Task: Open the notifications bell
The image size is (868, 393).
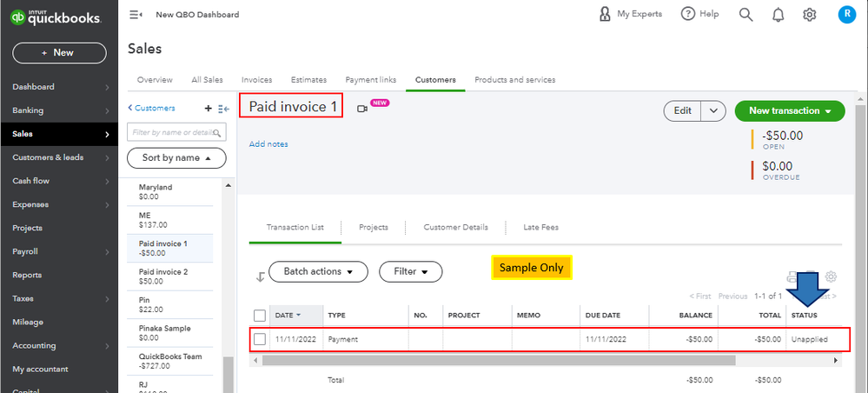Action: coord(778,15)
